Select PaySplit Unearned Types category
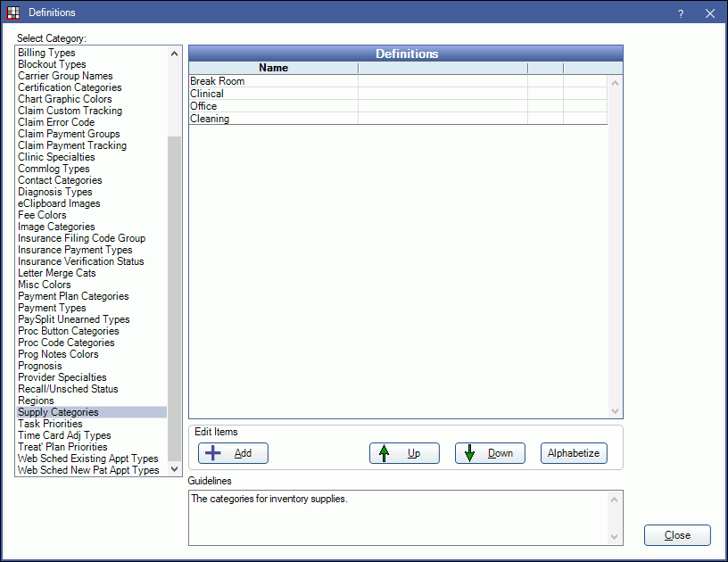Image resolution: width=728 pixels, height=562 pixels. coord(92,319)
